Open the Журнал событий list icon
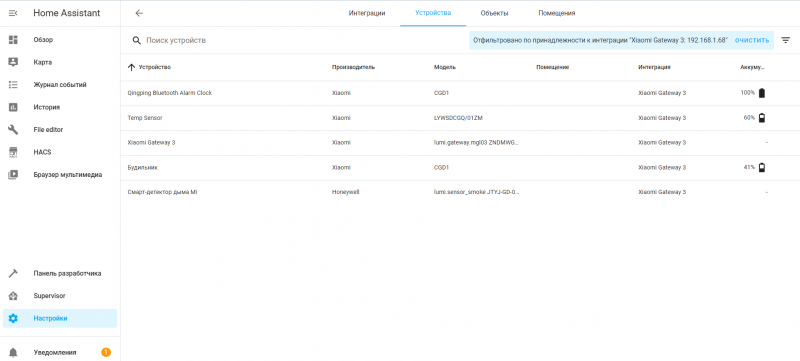The image size is (800, 361). click(x=13, y=85)
